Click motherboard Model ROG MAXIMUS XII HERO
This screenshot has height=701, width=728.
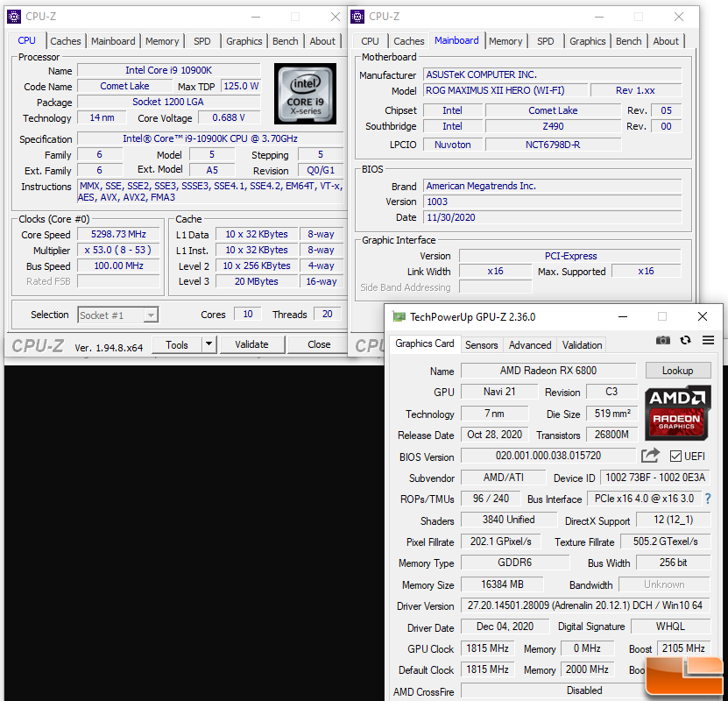pos(505,90)
